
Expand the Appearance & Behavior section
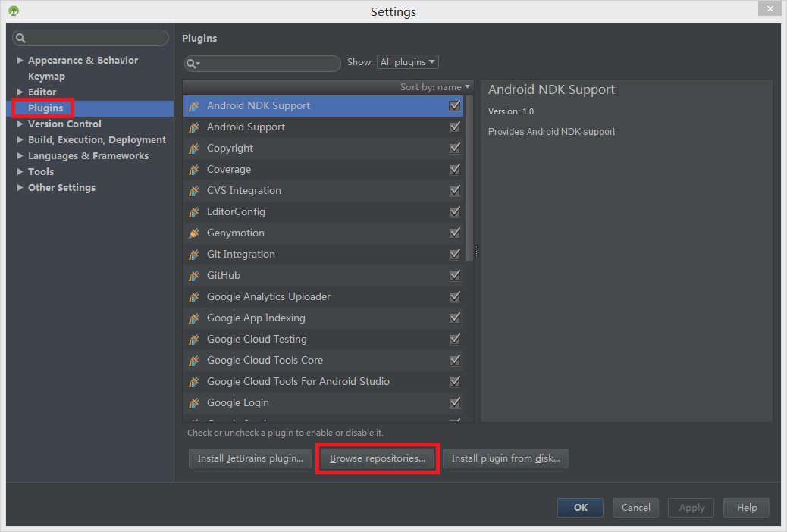pyautogui.click(x=20, y=61)
